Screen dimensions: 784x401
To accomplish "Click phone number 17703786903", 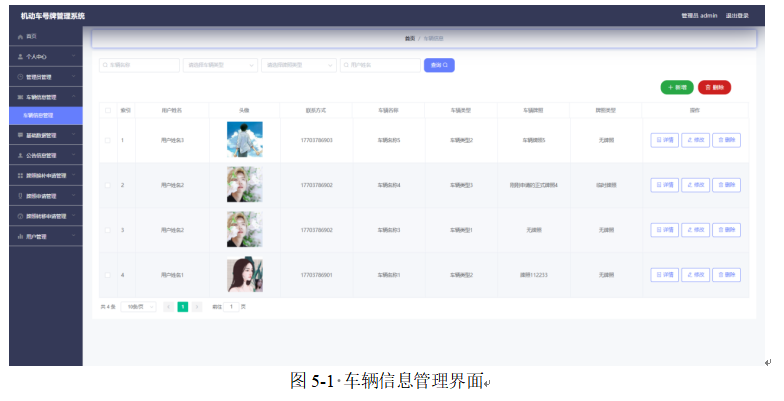I will click(x=316, y=140).
